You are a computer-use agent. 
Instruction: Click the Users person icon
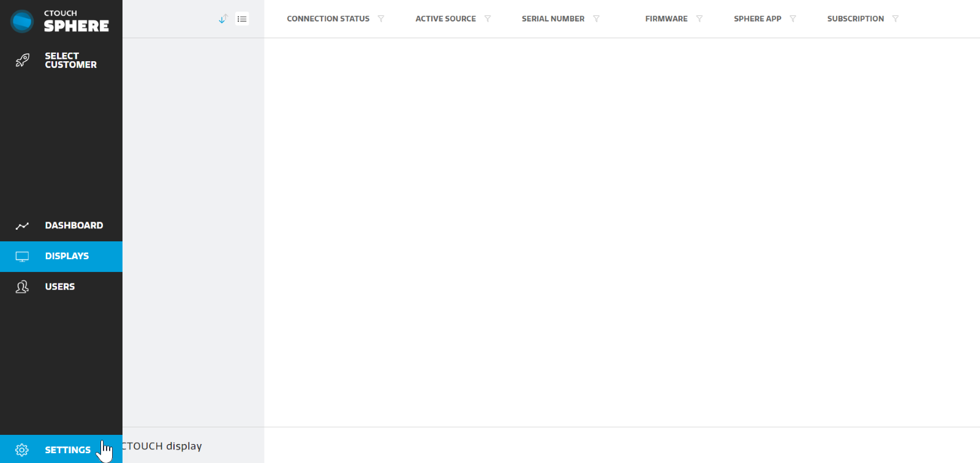click(x=23, y=287)
